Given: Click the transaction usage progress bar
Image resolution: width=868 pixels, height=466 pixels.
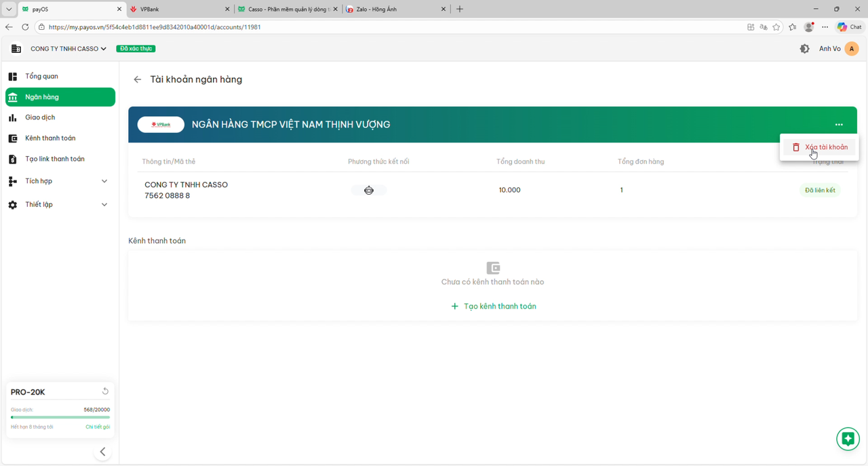Looking at the screenshot, I should pos(60,416).
